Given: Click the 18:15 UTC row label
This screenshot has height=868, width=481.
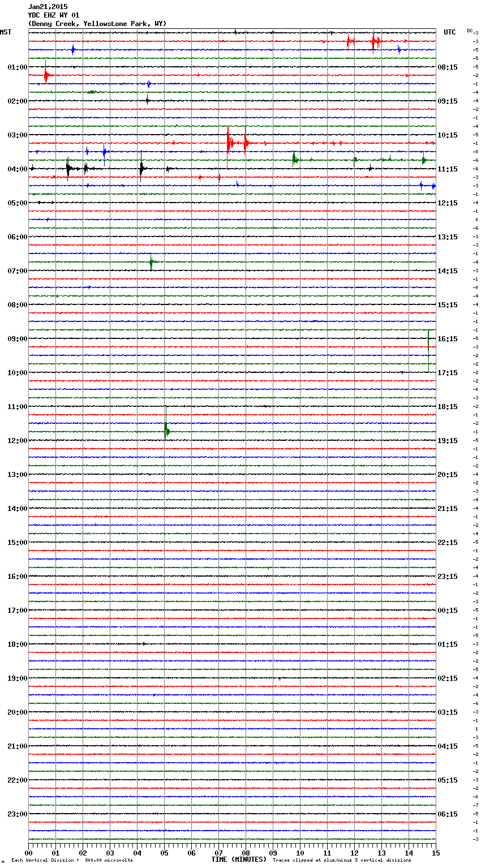Looking at the screenshot, I should click(x=448, y=407).
